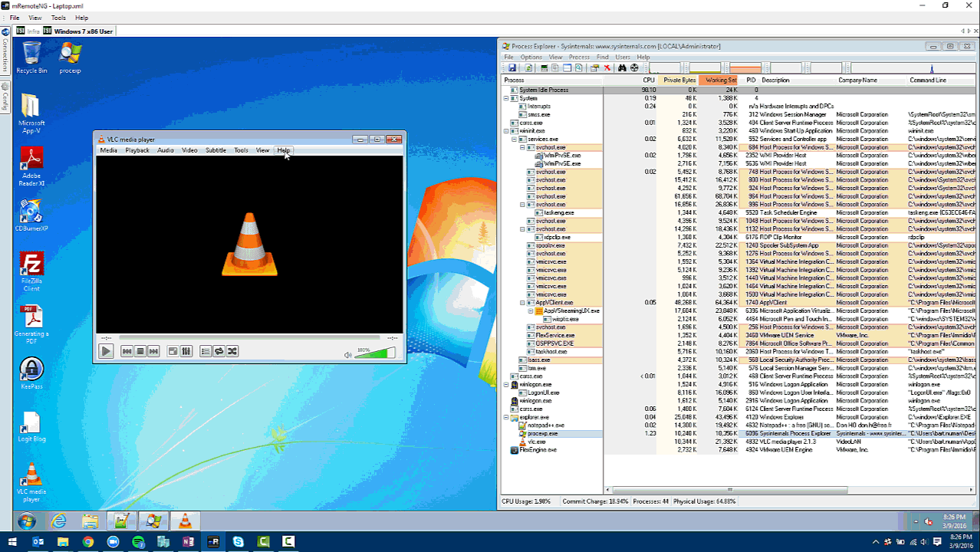Screen dimensions: 980x552
Task: Sort by Private Bytes column header
Action: point(678,80)
